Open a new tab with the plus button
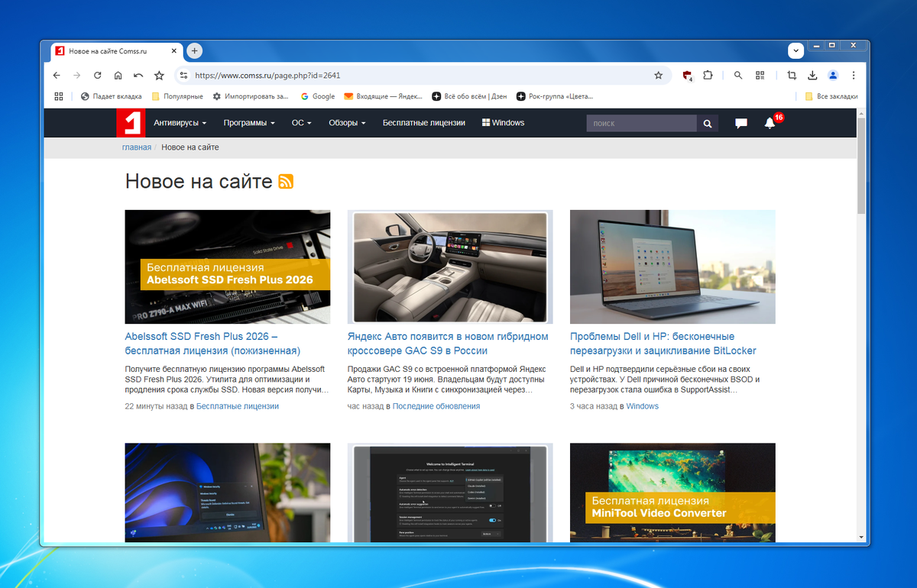917x588 pixels. (x=194, y=51)
